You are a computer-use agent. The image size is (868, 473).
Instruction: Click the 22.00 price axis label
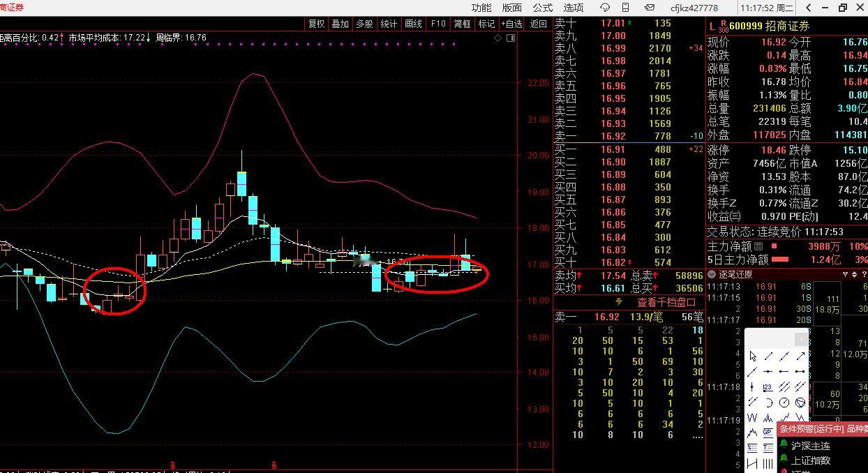coord(538,83)
